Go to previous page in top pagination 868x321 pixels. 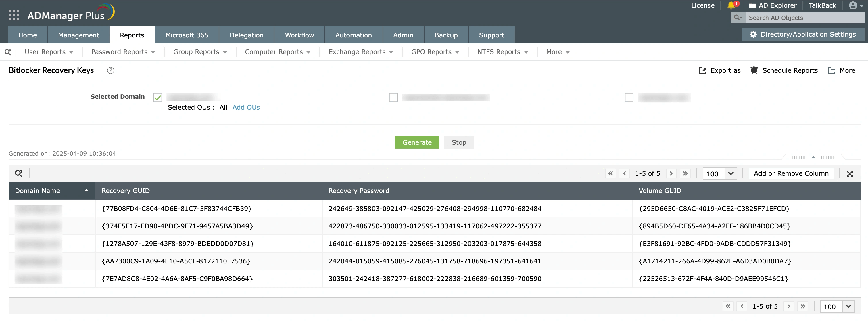pyautogui.click(x=624, y=173)
